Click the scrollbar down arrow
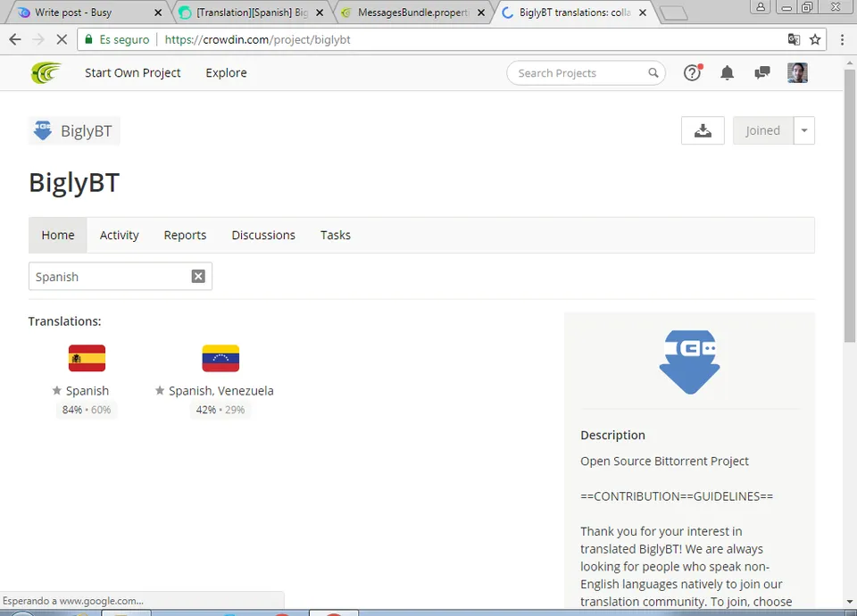 click(849, 602)
